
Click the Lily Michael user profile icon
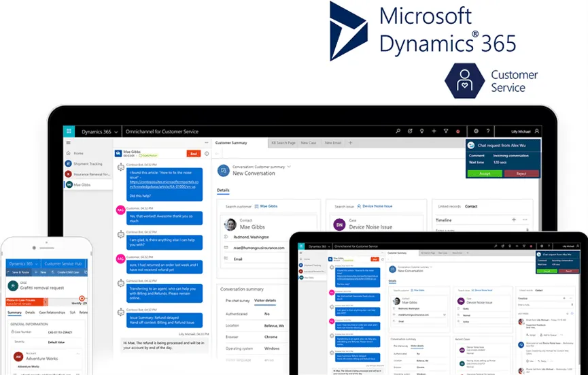click(x=537, y=131)
